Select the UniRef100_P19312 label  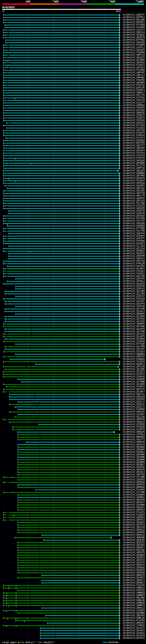(133, 271)
